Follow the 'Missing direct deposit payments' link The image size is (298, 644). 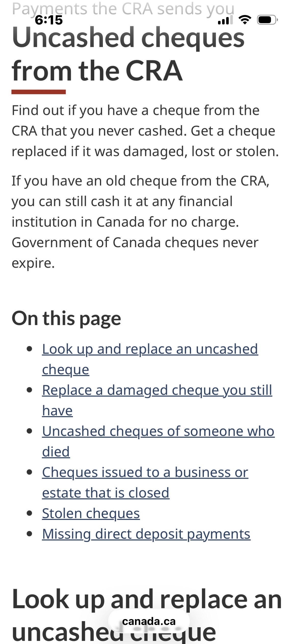pos(146,534)
